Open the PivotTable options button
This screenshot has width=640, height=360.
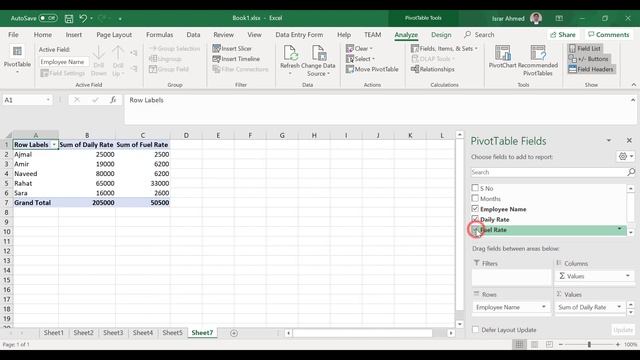tap(17, 59)
